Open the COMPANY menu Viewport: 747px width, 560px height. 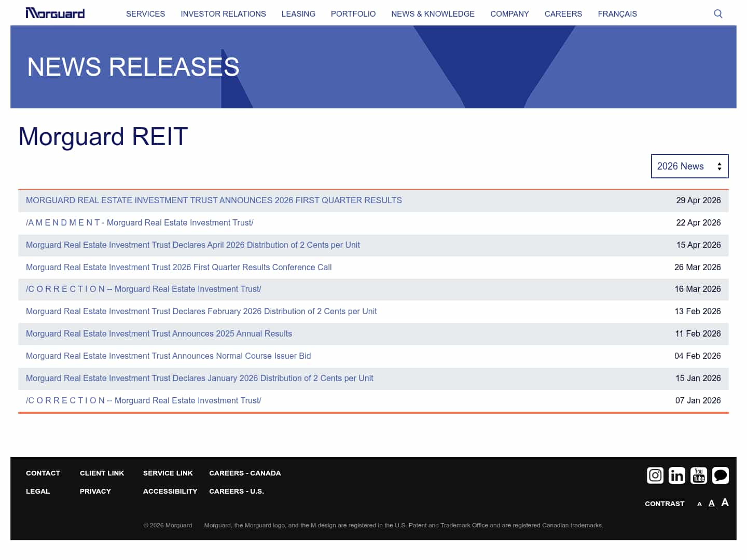(x=509, y=14)
